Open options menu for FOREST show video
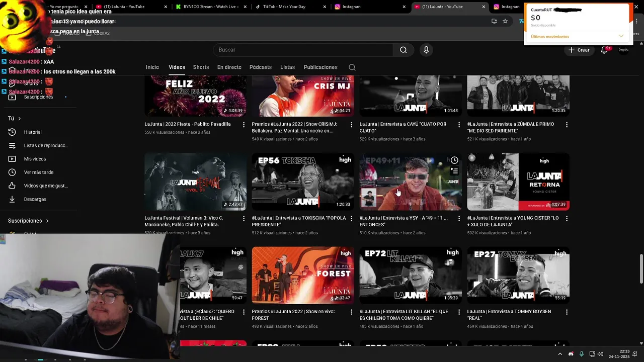644x362 pixels. (x=351, y=312)
